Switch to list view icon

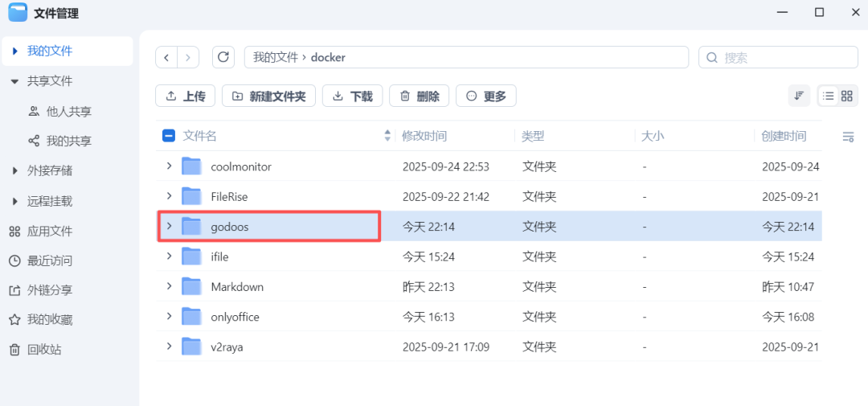point(828,96)
